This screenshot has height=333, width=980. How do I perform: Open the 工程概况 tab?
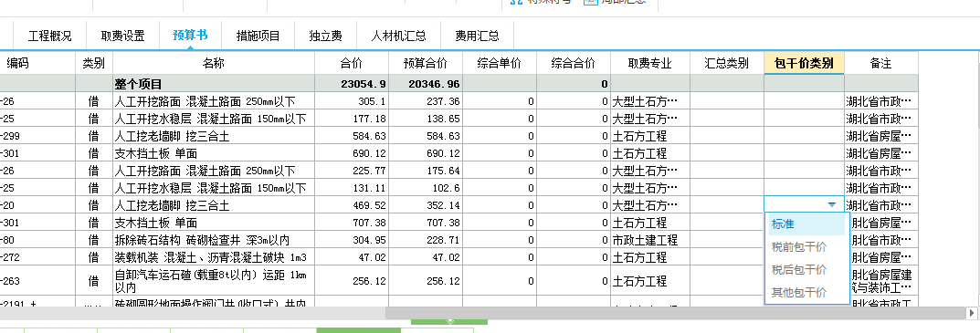(50, 36)
